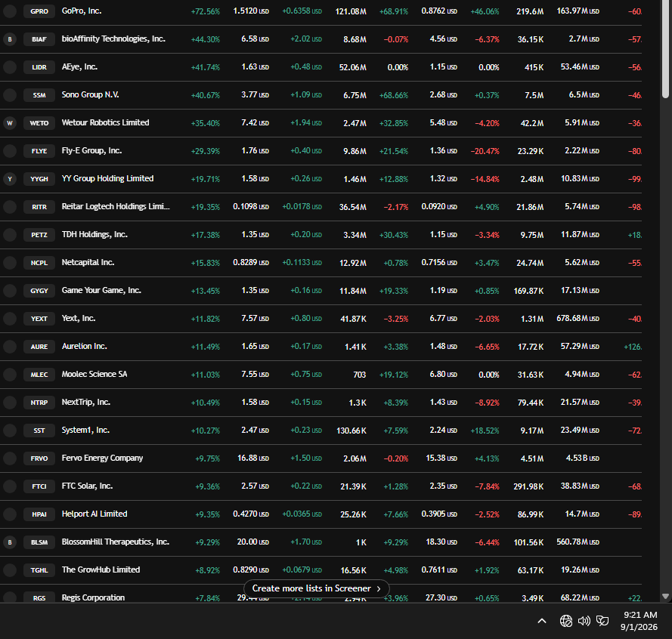
Task: Open Create more lists in Screener
Action: point(316,588)
